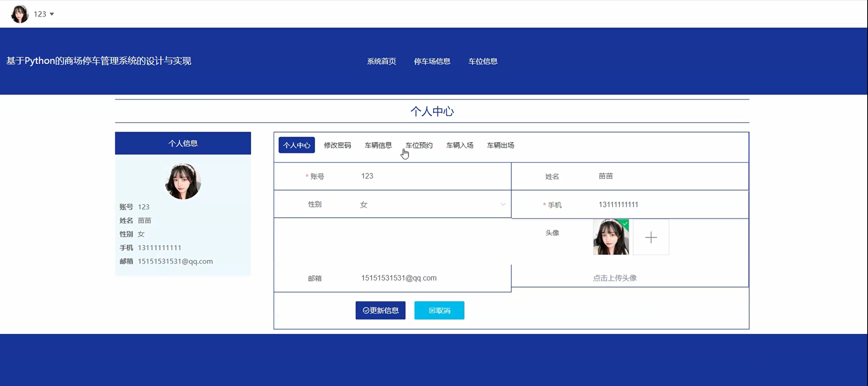Switch to the 修改密码 tab
The height and width of the screenshot is (386, 868).
[337, 145]
